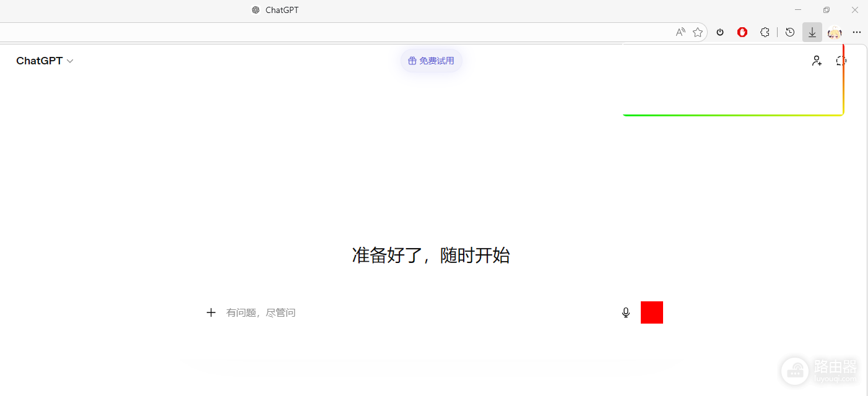Image resolution: width=868 pixels, height=396 pixels.
Task: Restore down the browser window
Action: (827, 10)
